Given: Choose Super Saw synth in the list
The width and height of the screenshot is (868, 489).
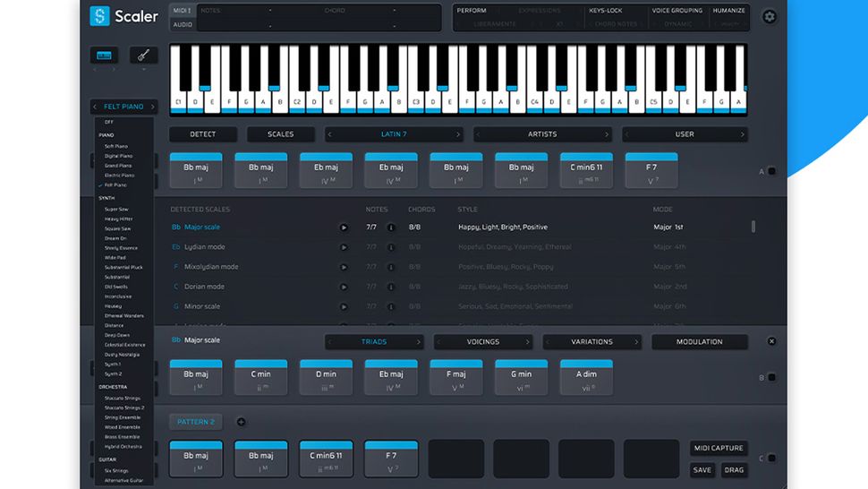Looking at the screenshot, I should point(116,210).
